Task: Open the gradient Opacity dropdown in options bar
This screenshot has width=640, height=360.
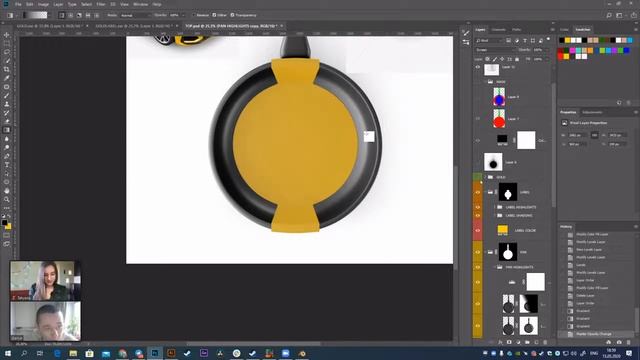Action: point(183,15)
